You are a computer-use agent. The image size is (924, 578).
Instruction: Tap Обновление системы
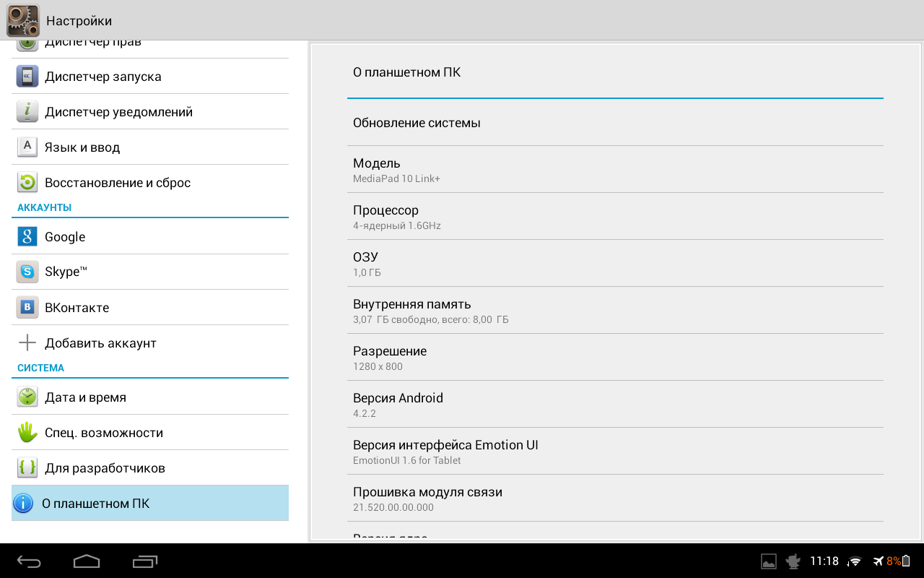pos(615,122)
